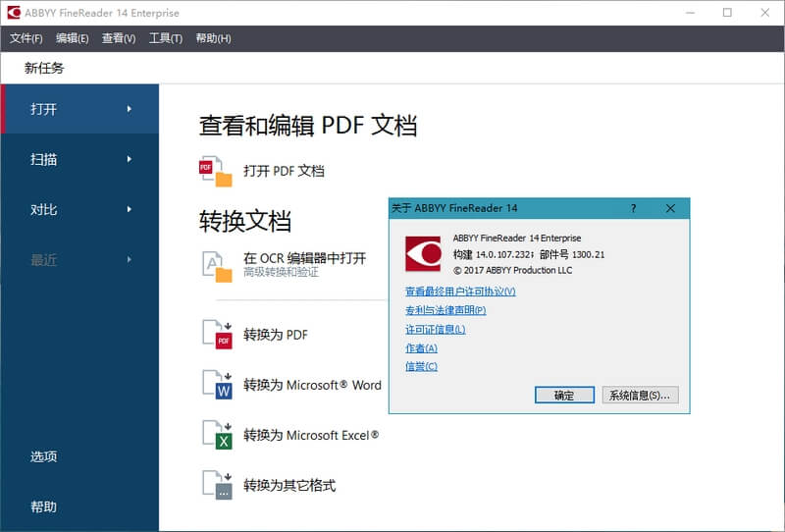
Task: Click the Open PDF document icon
Action: (x=216, y=172)
